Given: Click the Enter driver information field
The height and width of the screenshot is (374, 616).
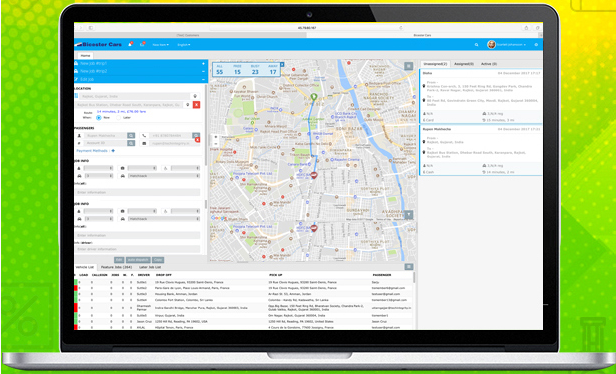Looking at the screenshot, I should (139, 249).
